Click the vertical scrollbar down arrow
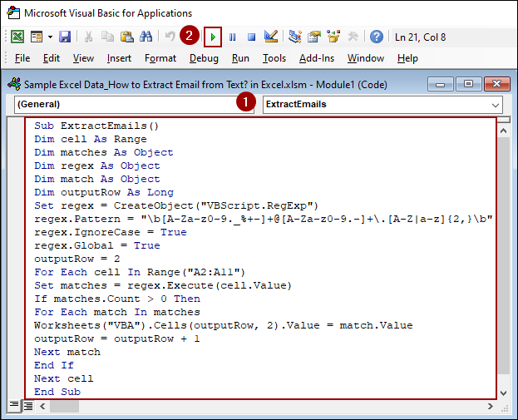 pos(504,393)
